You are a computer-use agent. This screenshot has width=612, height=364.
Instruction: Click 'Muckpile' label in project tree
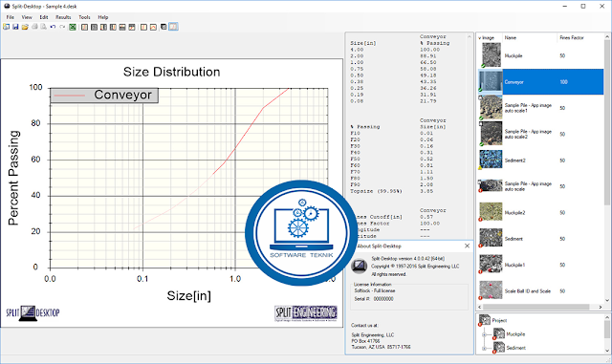click(x=515, y=334)
